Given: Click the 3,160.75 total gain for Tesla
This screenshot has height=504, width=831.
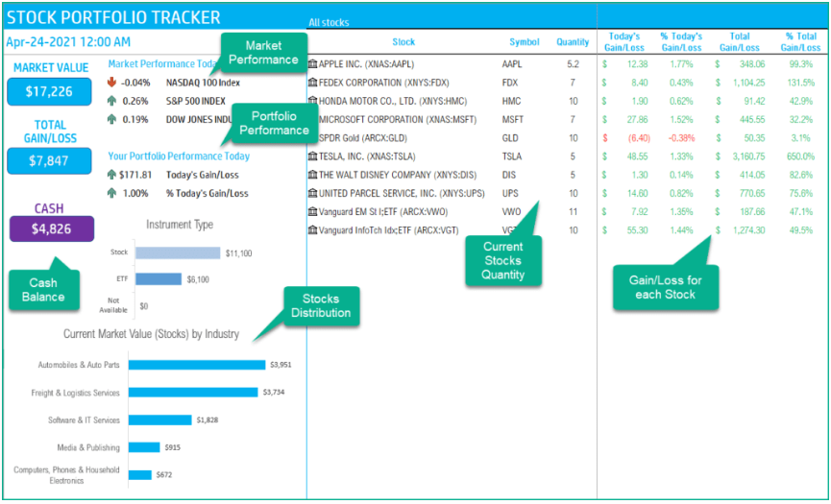Looking at the screenshot, I should pos(747,156).
